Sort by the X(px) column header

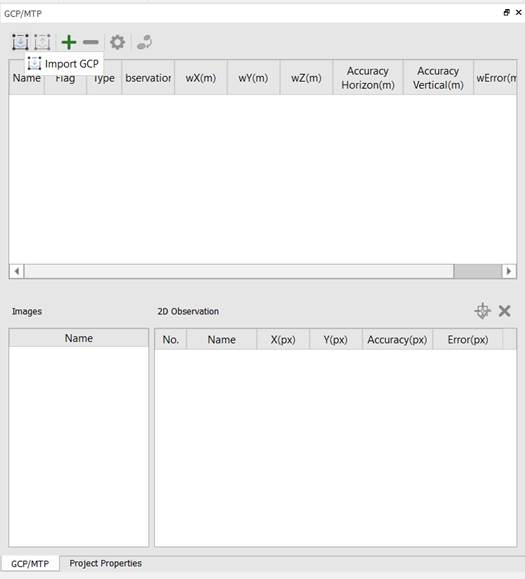click(x=283, y=339)
